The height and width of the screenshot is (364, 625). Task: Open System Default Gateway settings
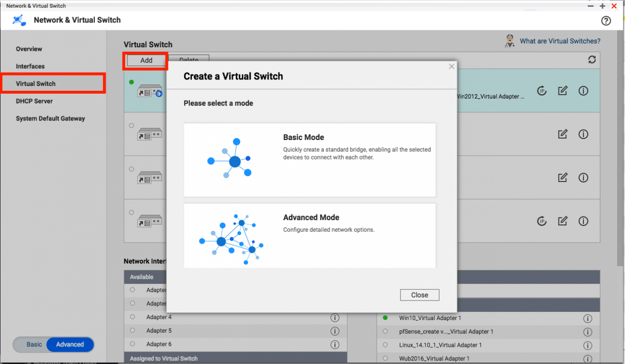pyautogui.click(x=50, y=119)
